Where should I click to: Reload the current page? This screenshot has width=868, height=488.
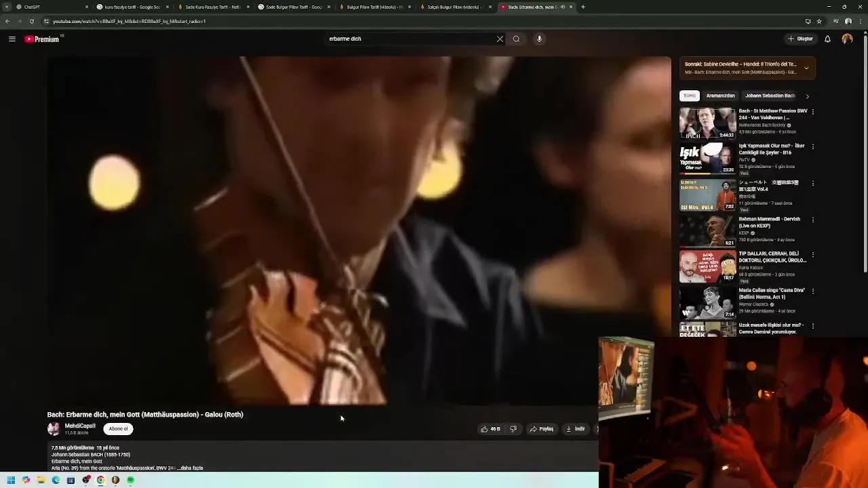point(31,21)
